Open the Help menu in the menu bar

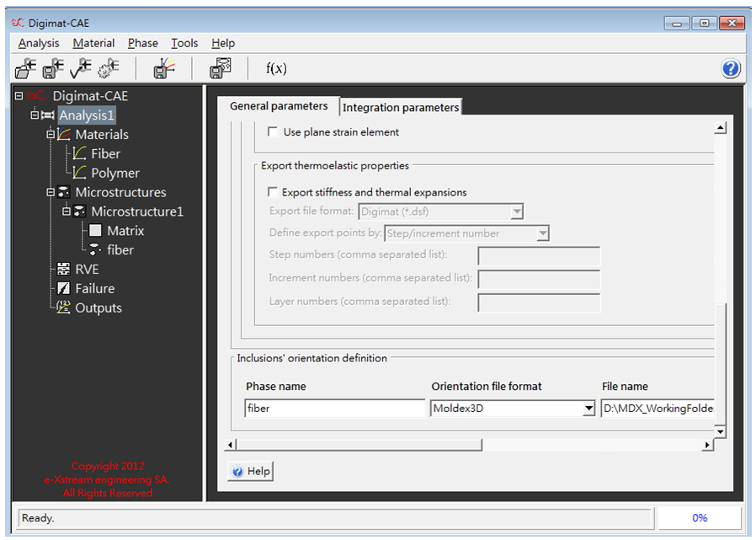tap(223, 44)
